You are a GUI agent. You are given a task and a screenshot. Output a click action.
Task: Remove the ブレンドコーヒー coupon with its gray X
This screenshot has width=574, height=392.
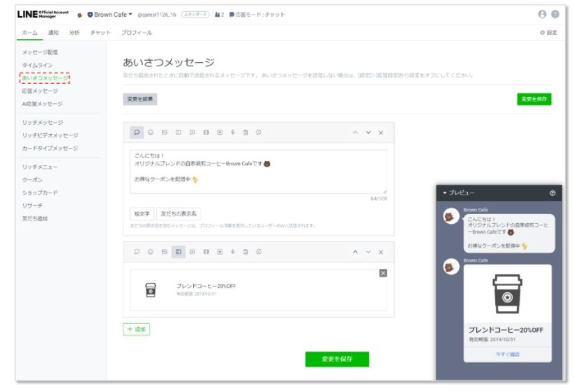tap(383, 273)
